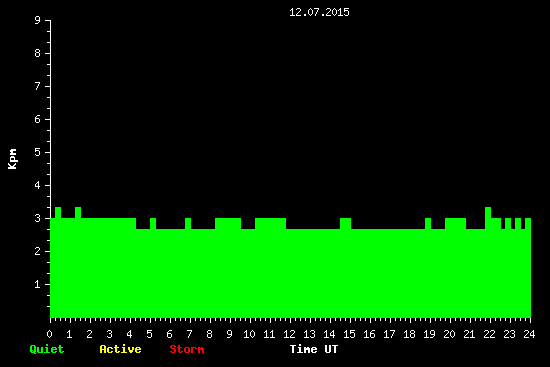The width and height of the screenshot is (550, 367).
Task: Click the date title 12.07.2015
Action: coord(319,12)
